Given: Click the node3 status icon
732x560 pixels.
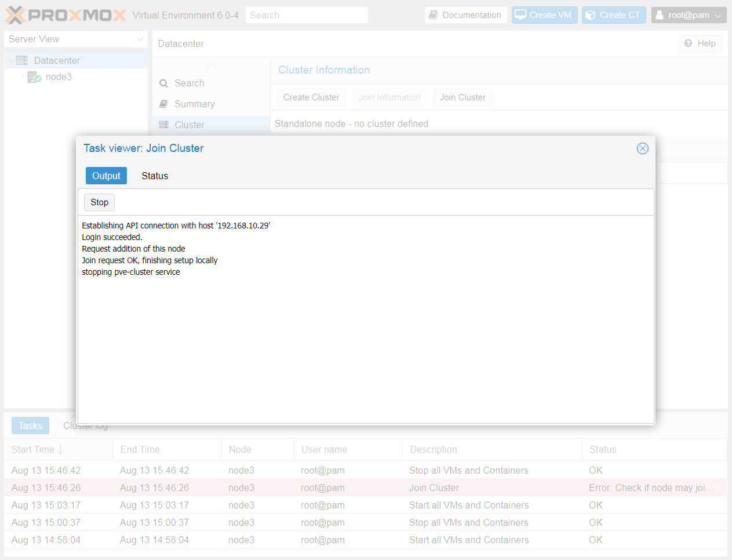Looking at the screenshot, I should (x=35, y=77).
